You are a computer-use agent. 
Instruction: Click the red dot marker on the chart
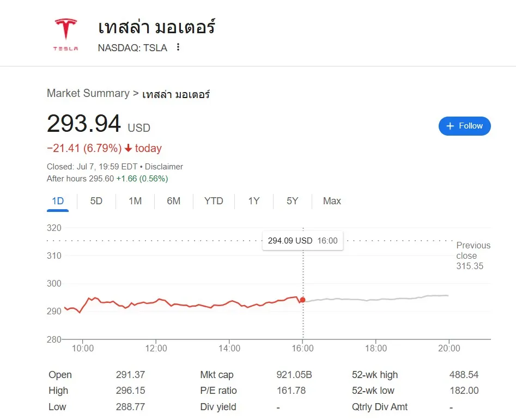tap(302, 300)
